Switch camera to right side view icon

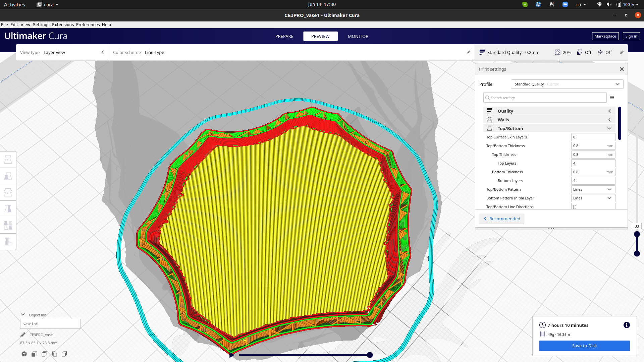click(x=64, y=354)
